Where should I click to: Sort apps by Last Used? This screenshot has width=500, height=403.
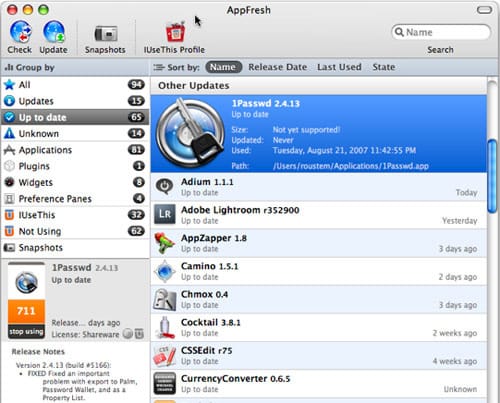[339, 67]
